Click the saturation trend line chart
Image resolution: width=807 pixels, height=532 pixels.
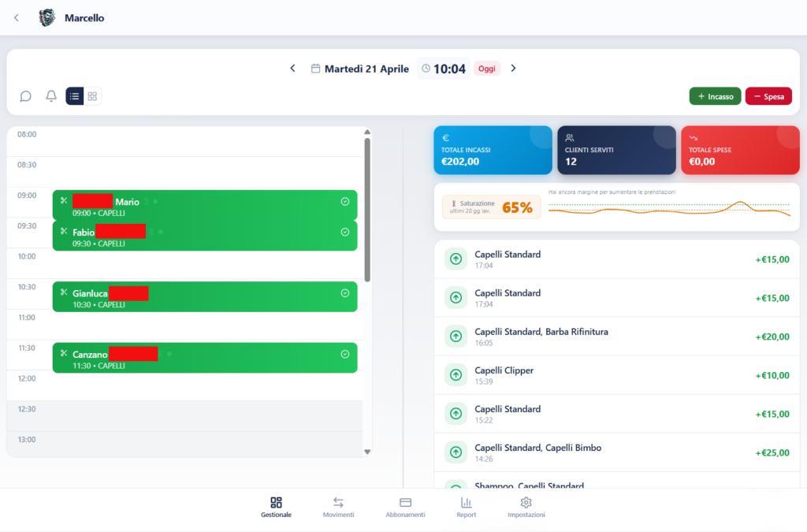click(669, 208)
